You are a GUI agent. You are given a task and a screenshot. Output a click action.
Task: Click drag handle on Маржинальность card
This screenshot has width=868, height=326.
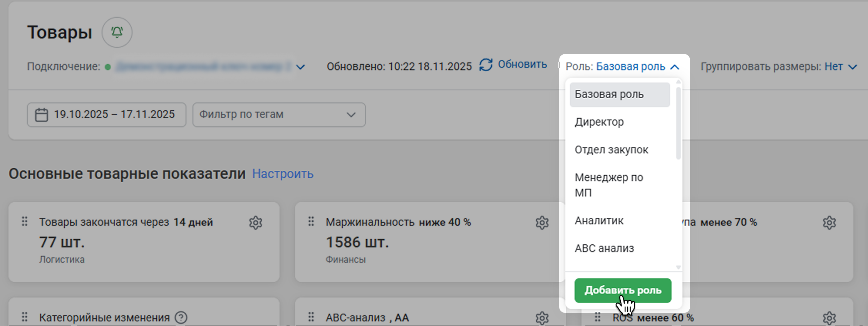[x=311, y=222]
